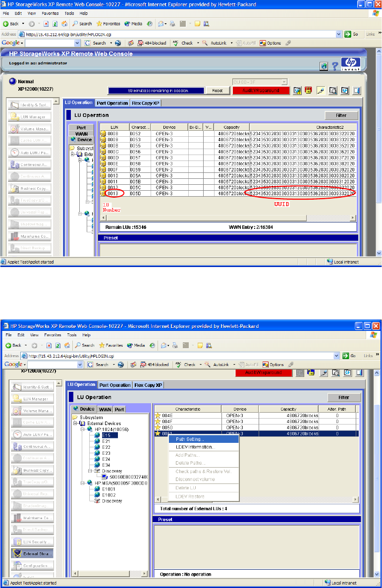Click the hp invent logo
This screenshot has width=382, height=588.
click(351, 64)
